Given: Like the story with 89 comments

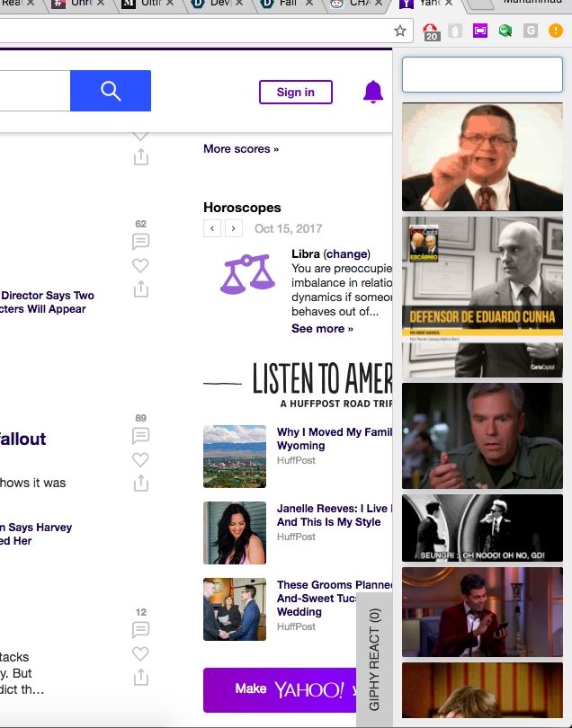Looking at the screenshot, I should (141, 459).
